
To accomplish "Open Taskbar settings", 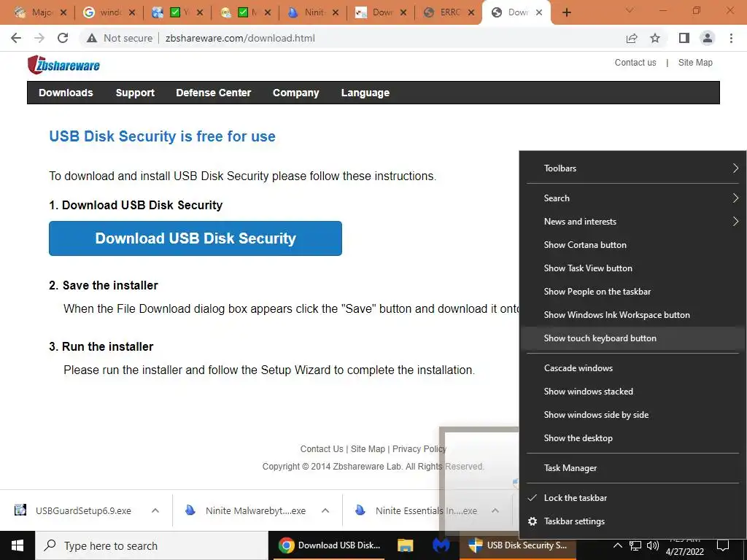I will [x=632, y=521].
